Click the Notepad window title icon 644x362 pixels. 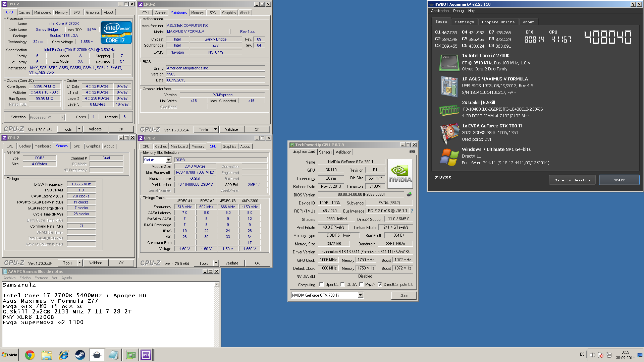(x=5, y=271)
